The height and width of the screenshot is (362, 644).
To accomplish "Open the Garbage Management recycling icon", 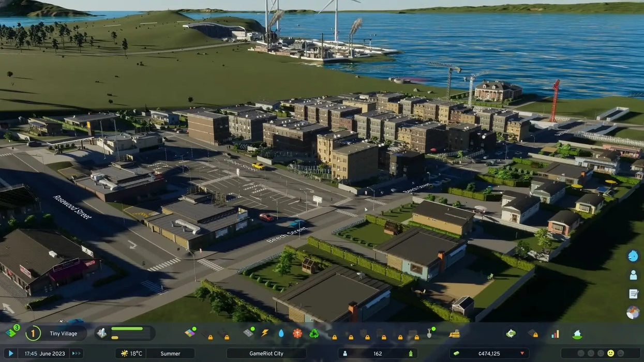I will (x=313, y=334).
